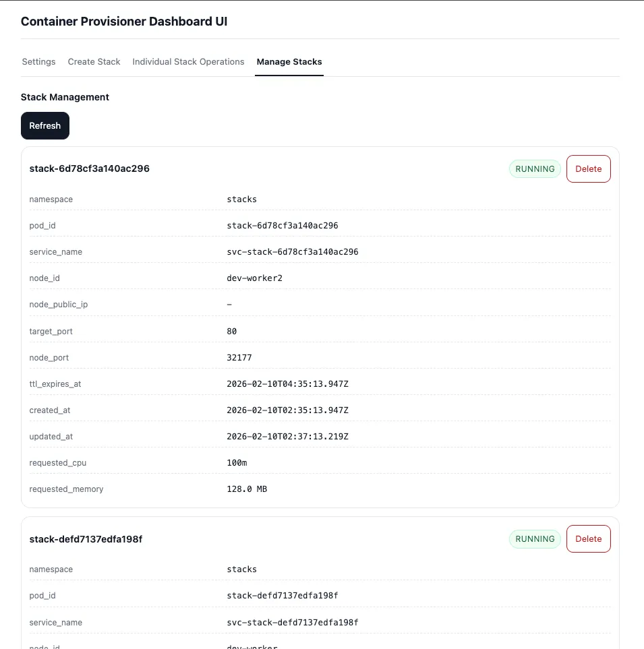Screen dimensions: 644x649
Task: Click the requested_memory value 128.0 MB
Action: [247, 489]
